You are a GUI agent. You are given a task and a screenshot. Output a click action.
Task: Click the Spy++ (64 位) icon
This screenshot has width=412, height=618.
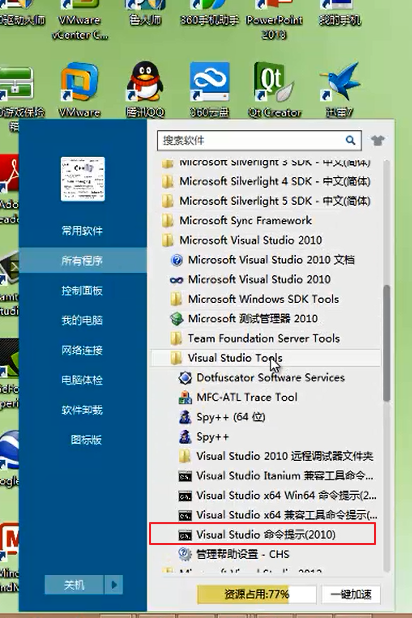(185, 417)
